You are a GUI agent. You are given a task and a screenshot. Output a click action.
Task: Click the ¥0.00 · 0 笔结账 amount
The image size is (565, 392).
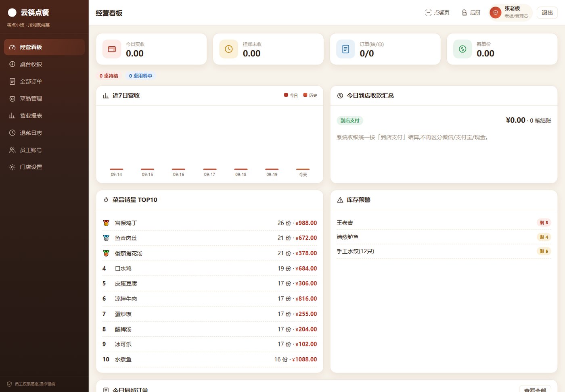click(x=528, y=120)
